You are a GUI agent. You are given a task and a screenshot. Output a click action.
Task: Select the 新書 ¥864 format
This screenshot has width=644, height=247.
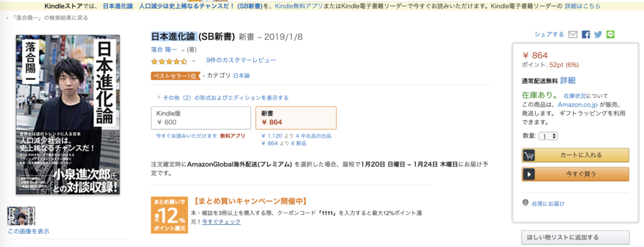point(296,118)
